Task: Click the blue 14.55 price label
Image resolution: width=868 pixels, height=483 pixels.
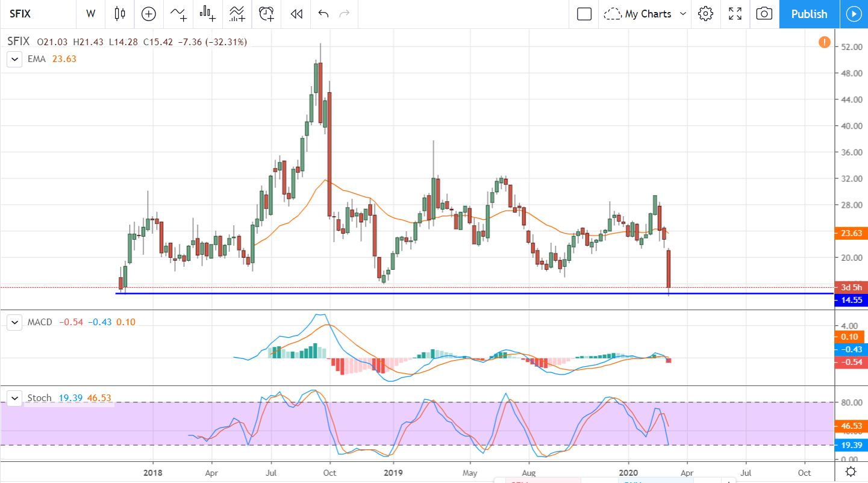Action: pos(851,300)
